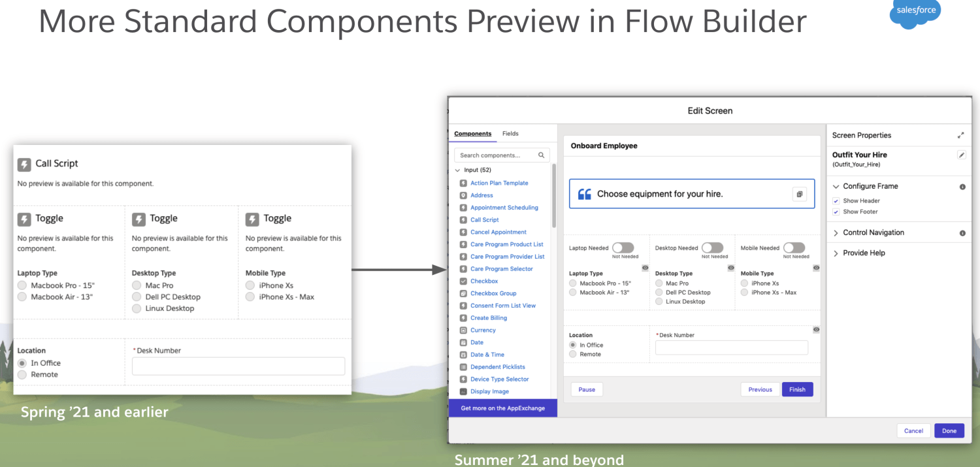Select the Date & Time component icon
The image size is (980, 467).
coord(463,354)
